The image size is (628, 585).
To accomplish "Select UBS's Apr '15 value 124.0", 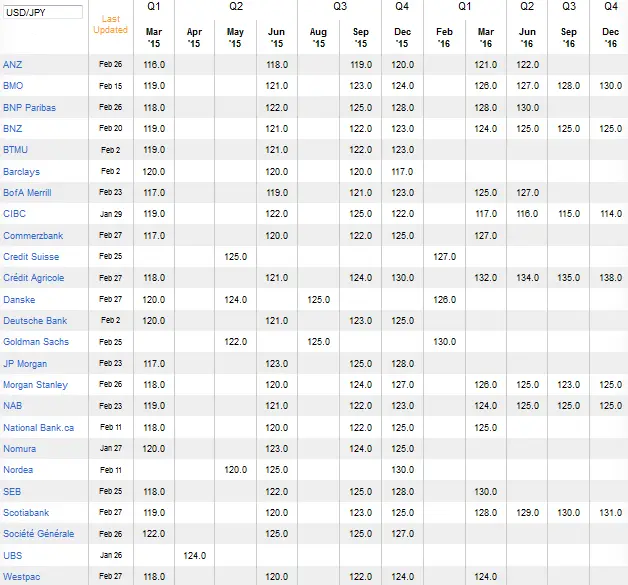I will click(x=195, y=555).
